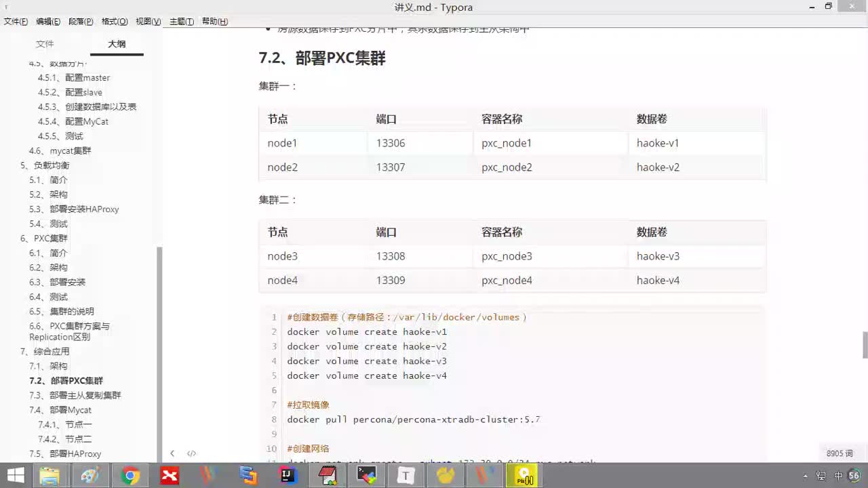Toggle source code mode icon
Image resolution: width=868 pixels, height=488 pixels.
(x=192, y=453)
